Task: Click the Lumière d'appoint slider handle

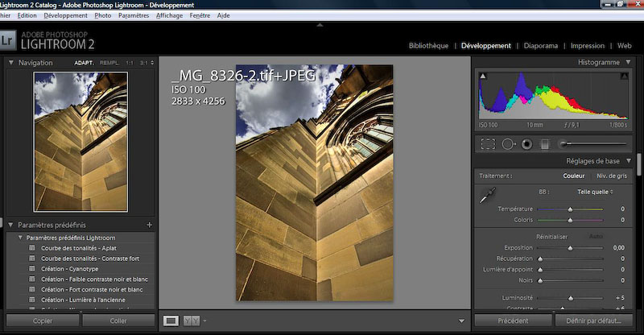Action: 540,270
